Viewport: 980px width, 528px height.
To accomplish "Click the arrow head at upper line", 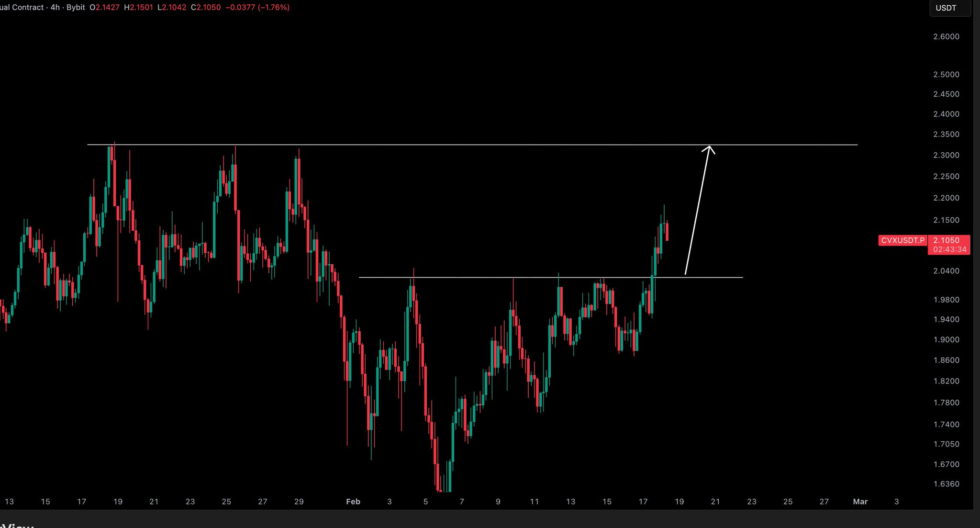I will click(x=709, y=148).
